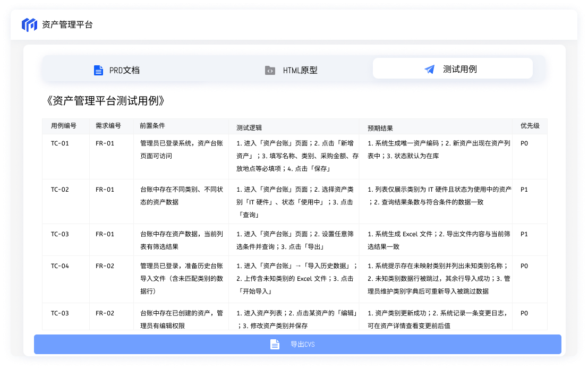Click the 用例编号 column header

pyautogui.click(x=64, y=126)
